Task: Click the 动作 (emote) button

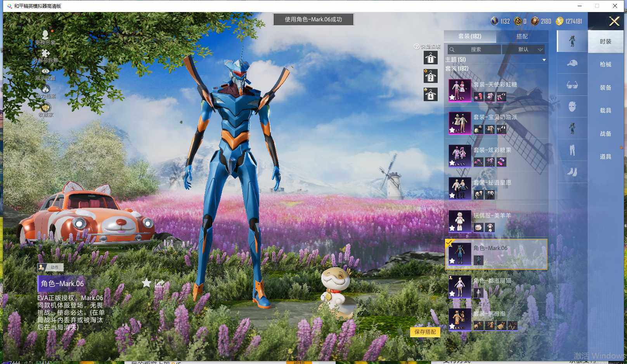Action: coord(50,267)
